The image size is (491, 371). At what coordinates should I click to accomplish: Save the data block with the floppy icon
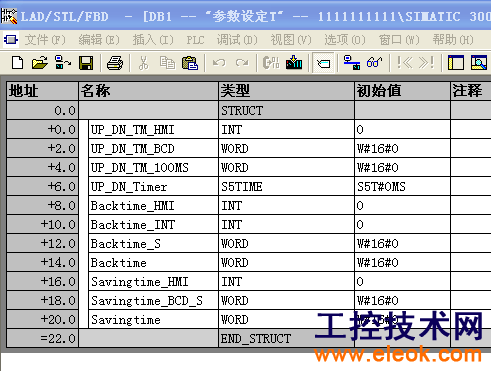[x=86, y=63]
